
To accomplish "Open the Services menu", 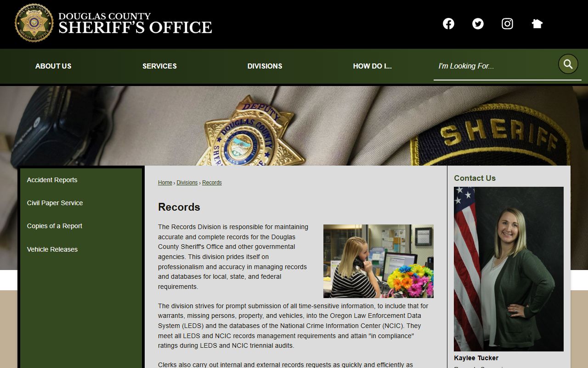I will pos(159,66).
